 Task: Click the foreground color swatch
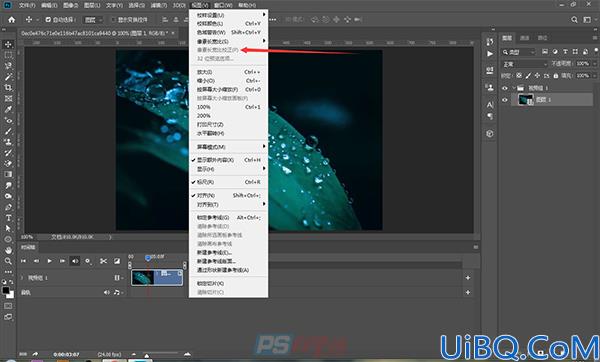[6, 290]
